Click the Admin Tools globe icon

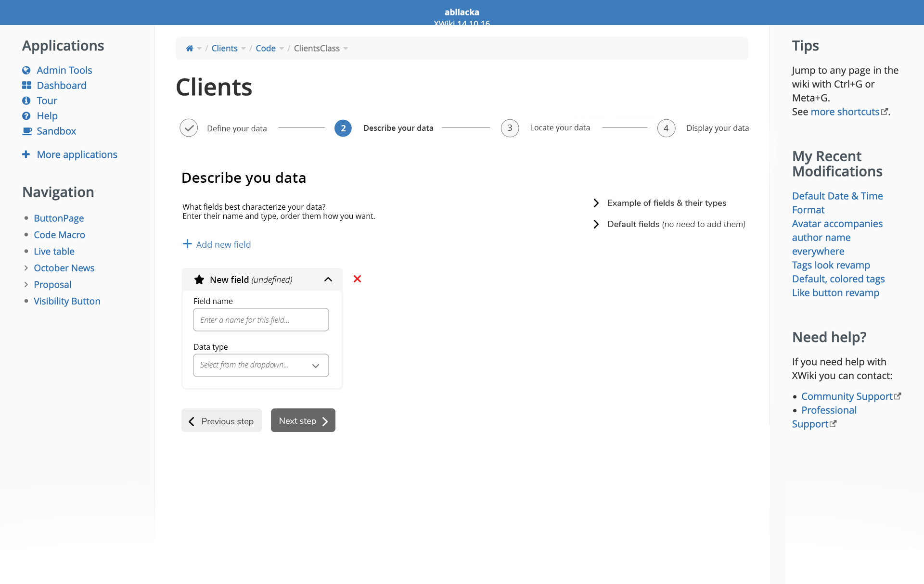click(x=26, y=70)
